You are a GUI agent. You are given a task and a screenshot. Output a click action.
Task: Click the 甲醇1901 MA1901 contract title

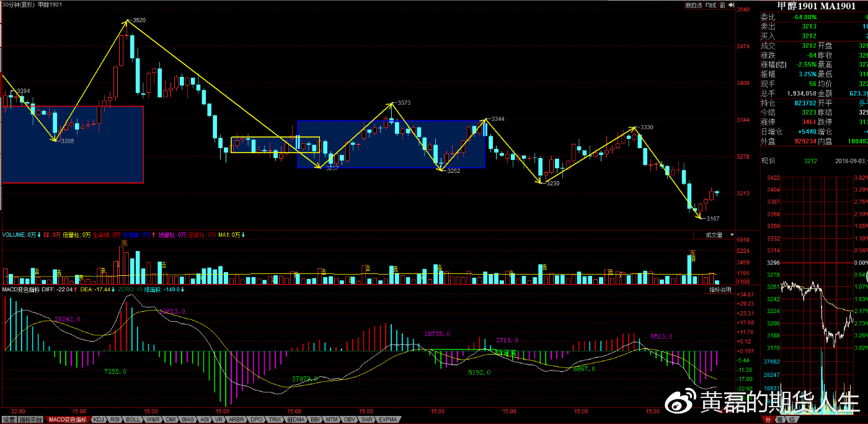[x=816, y=6]
